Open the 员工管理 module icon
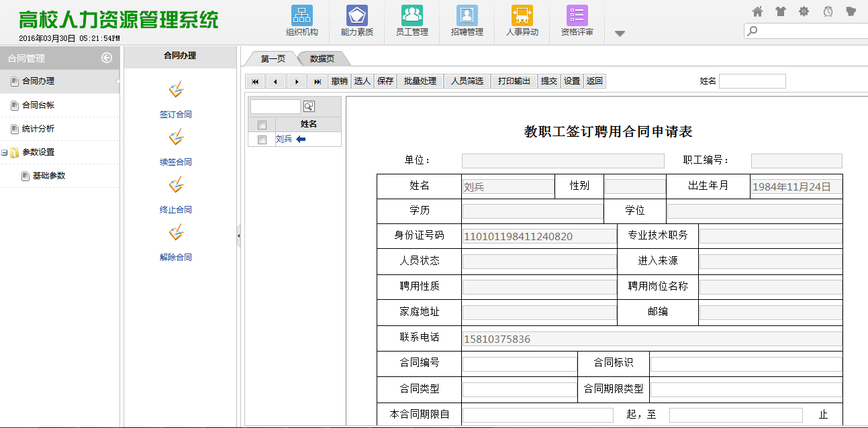This screenshot has width=868, height=428. 412,15
